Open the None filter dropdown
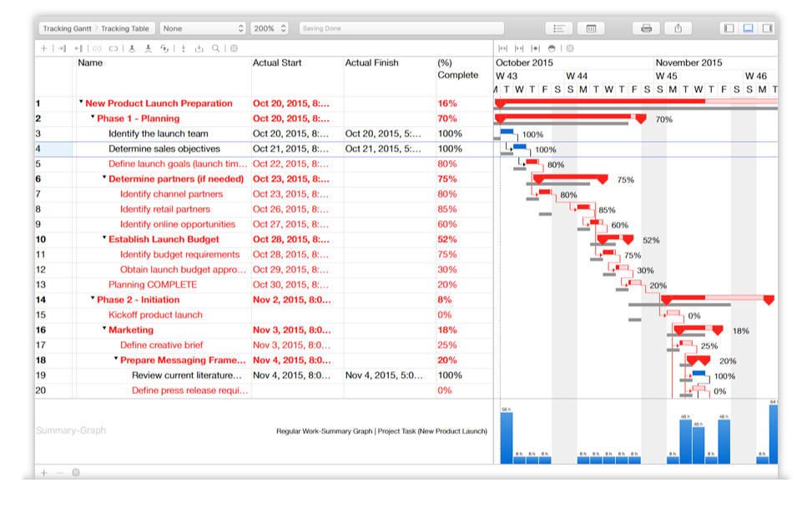 (x=203, y=28)
